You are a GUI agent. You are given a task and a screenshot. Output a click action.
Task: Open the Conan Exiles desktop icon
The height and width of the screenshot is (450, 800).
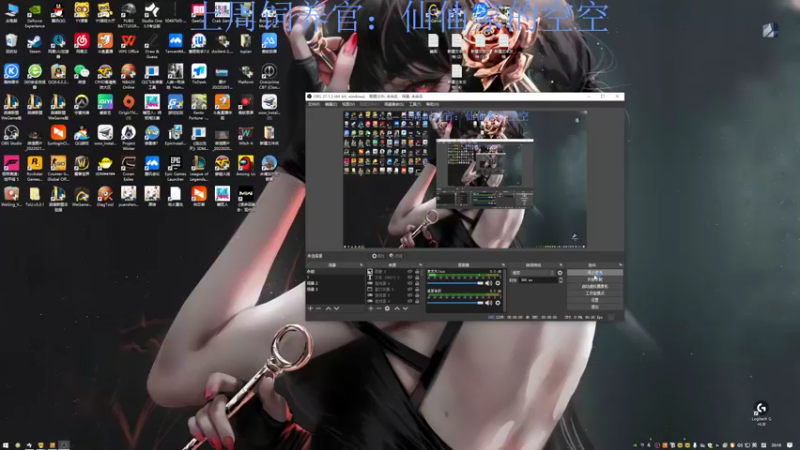click(x=129, y=169)
